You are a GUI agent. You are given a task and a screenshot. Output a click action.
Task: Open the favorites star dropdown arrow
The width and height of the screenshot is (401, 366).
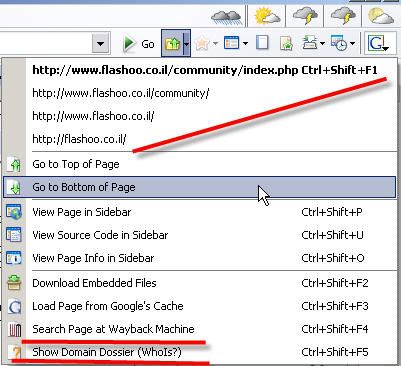[x=215, y=43]
